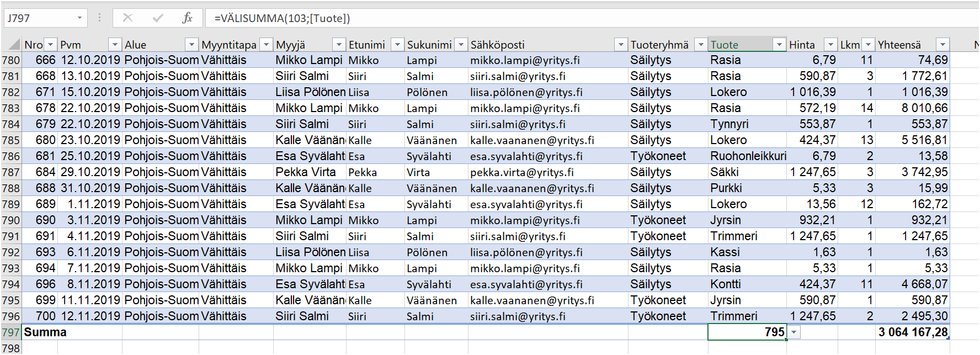Confirm the formula with the checkmark icon
Viewport: 980px width, 355px height.
(x=158, y=18)
